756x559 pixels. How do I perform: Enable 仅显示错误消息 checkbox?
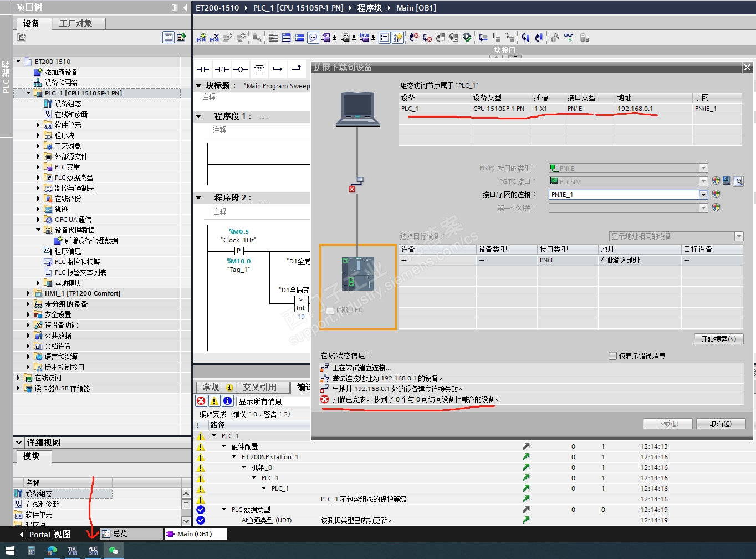612,356
